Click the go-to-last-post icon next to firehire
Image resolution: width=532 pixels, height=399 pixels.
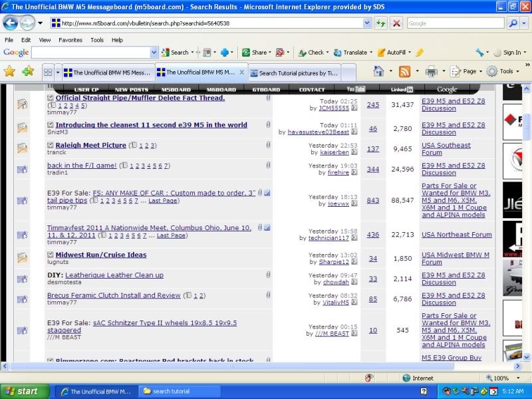tap(354, 172)
